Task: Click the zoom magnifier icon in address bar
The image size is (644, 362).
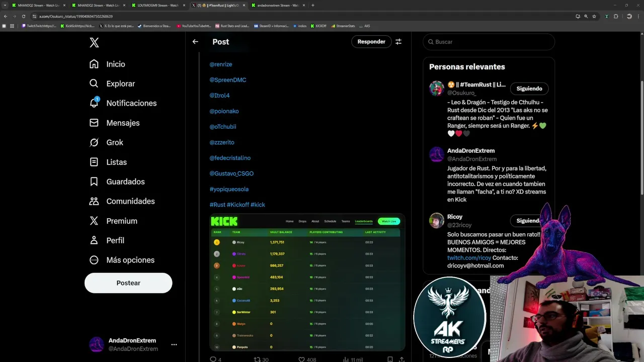Action: (x=586, y=16)
